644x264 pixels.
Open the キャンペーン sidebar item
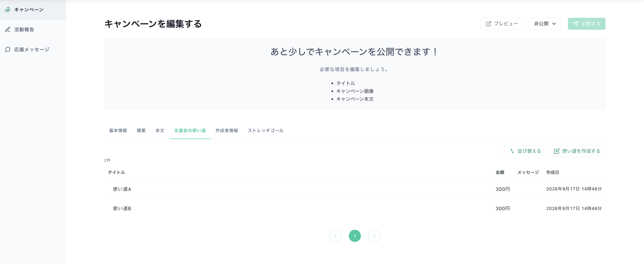pos(33,10)
